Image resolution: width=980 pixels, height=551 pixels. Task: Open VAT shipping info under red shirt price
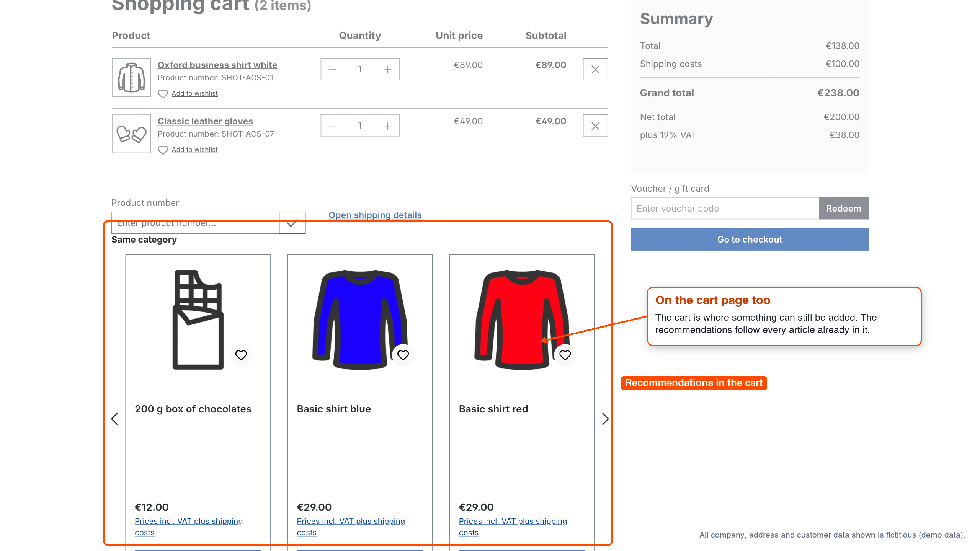513,527
